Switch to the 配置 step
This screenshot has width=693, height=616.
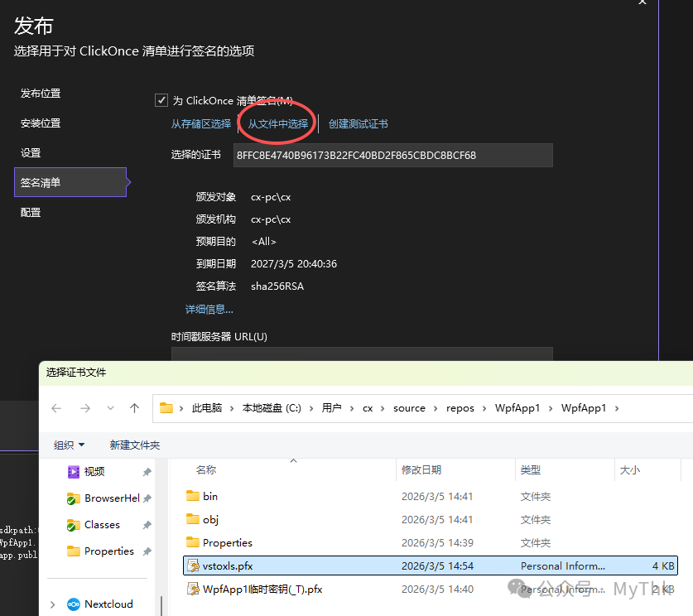point(31,213)
